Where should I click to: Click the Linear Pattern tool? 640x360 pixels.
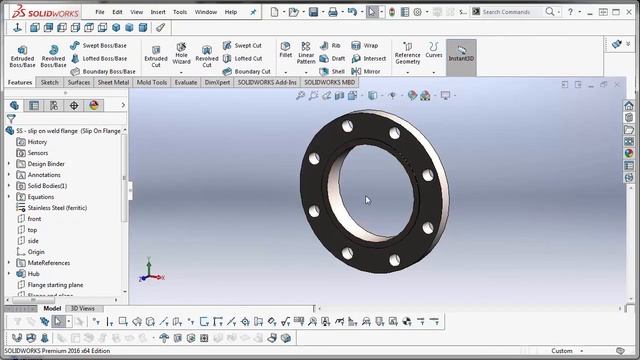click(306, 53)
